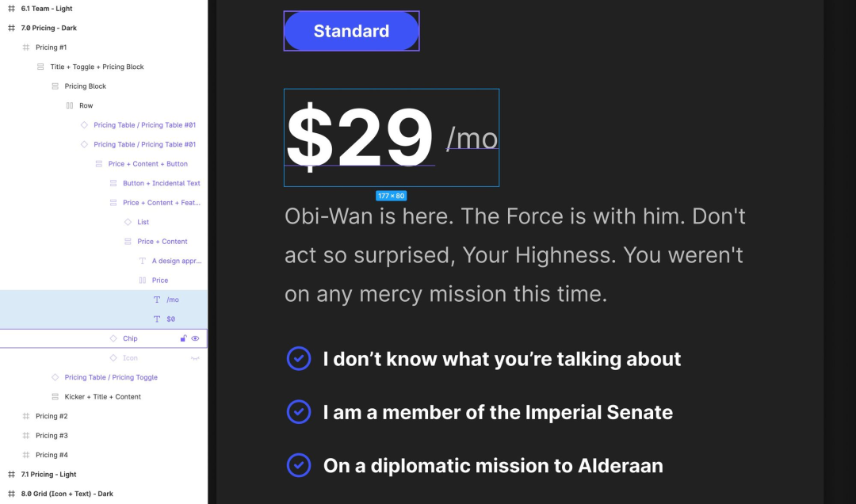Show the hidden Icon layer
The height and width of the screenshot is (504, 856).
(195, 358)
